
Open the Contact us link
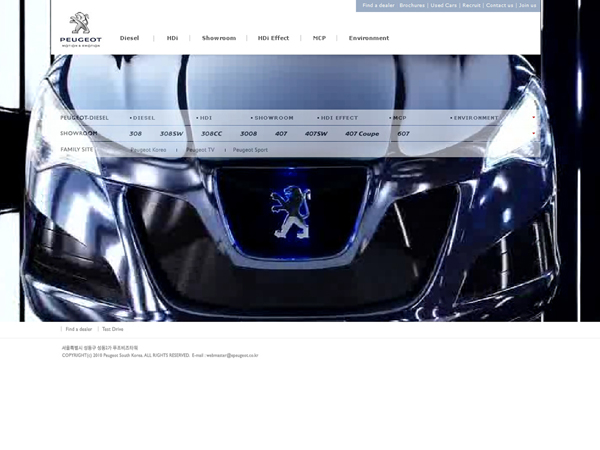[499, 5]
